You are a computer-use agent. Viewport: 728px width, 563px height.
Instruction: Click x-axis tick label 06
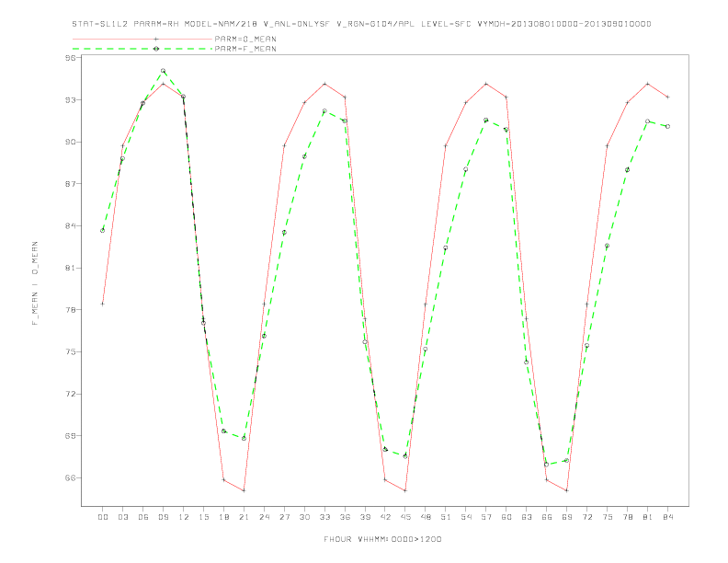point(143,517)
